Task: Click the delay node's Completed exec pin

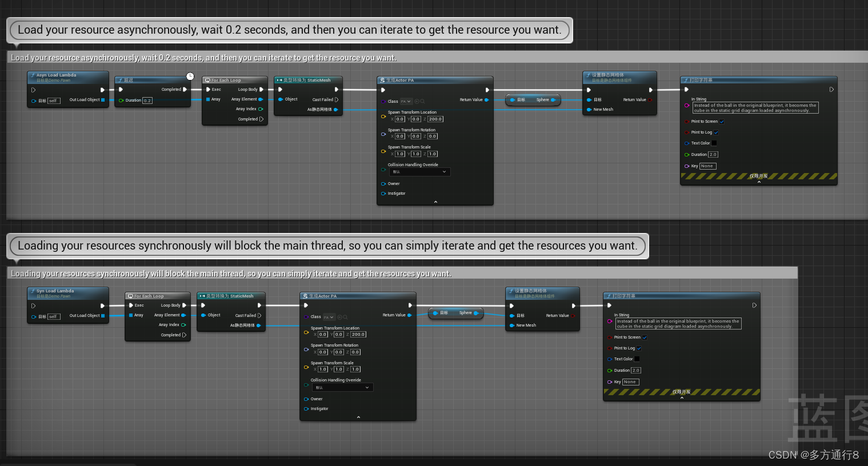Action: coord(185,89)
